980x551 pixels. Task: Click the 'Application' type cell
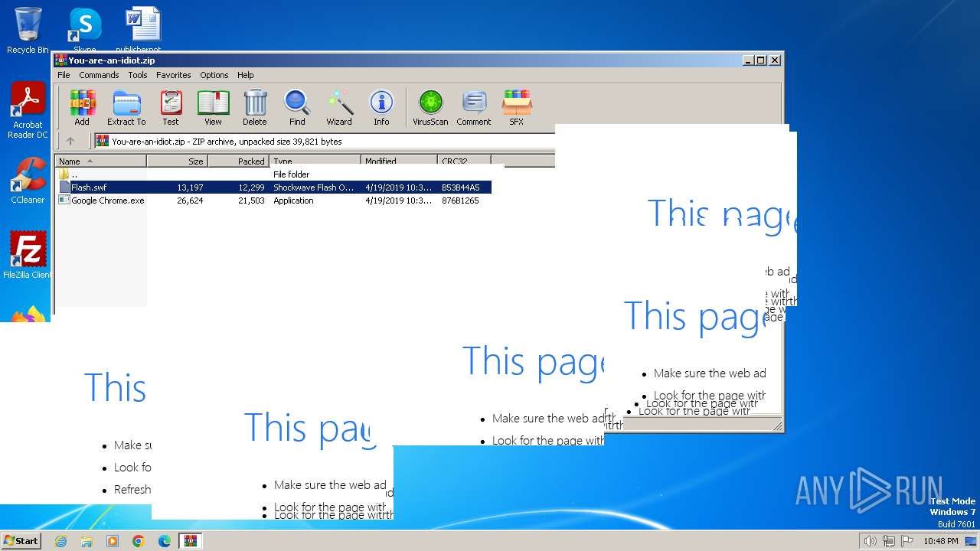click(293, 201)
